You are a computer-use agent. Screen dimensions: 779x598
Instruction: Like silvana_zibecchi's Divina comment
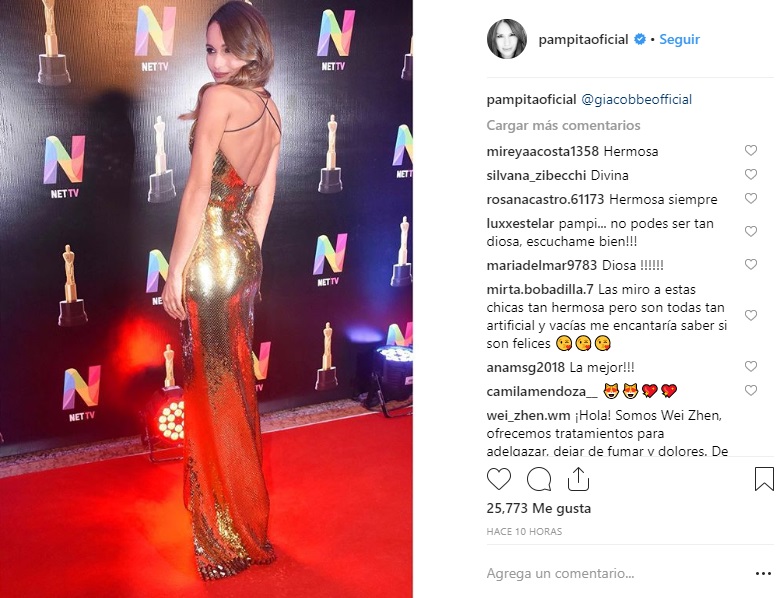click(x=751, y=174)
